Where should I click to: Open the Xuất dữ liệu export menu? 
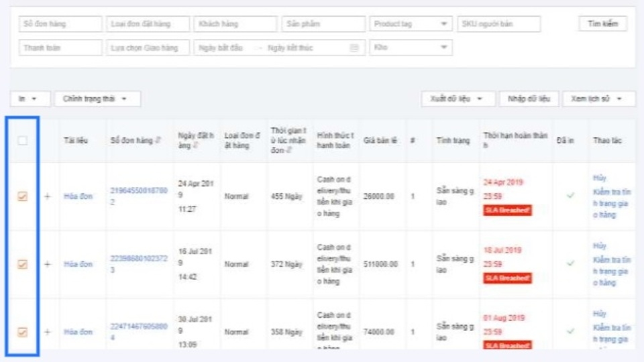(458, 99)
